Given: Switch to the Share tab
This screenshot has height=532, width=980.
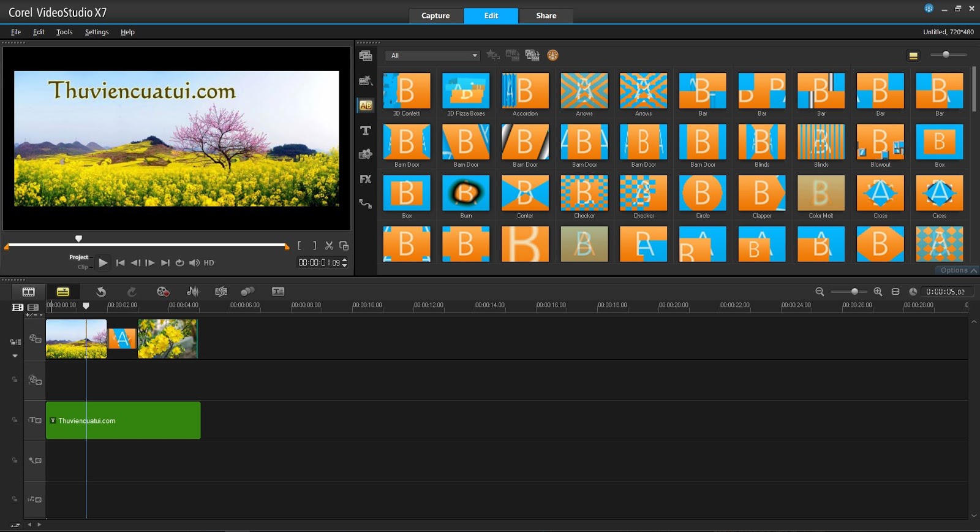Looking at the screenshot, I should pos(546,16).
